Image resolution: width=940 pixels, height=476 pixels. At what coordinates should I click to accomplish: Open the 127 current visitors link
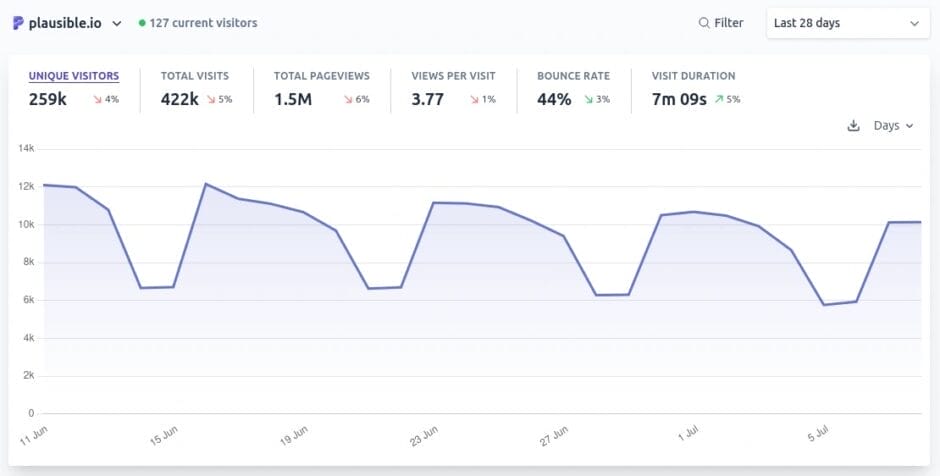203,23
